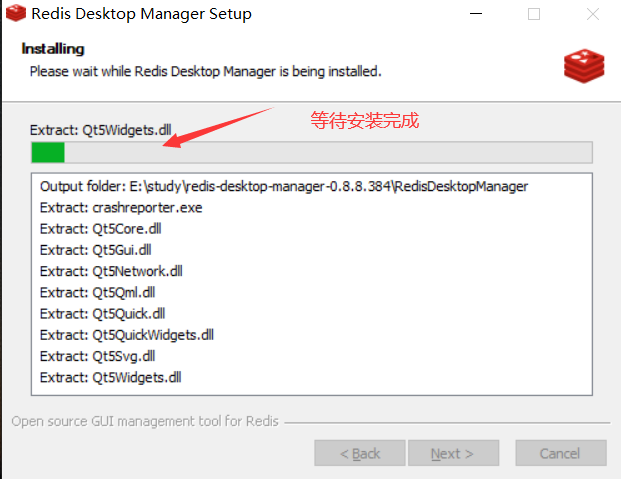The height and width of the screenshot is (479, 621).
Task: Select the Output folder log line
Action: 284,186
